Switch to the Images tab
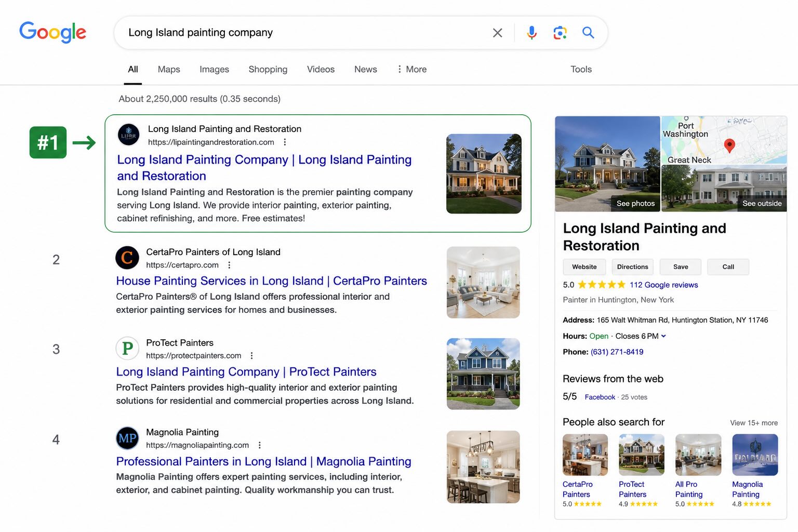798x532 pixels. pos(214,69)
